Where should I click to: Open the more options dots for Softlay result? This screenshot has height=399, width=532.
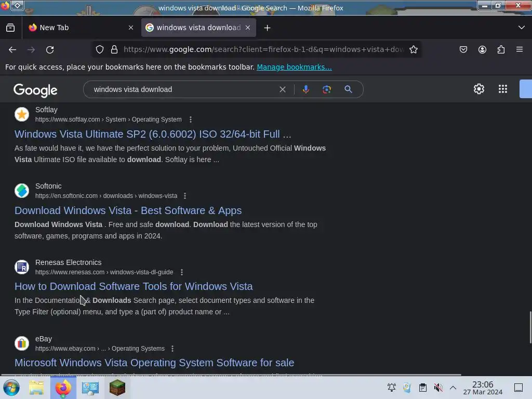[190, 119]
